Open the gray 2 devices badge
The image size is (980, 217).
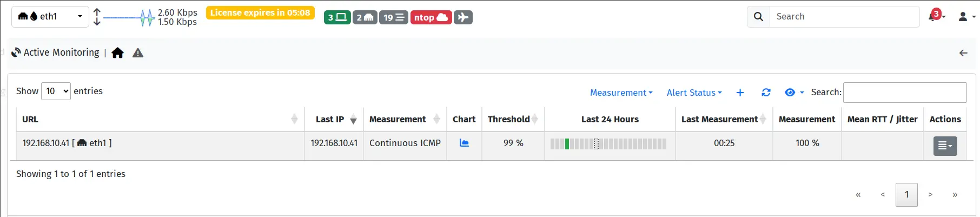pos(365,17)
